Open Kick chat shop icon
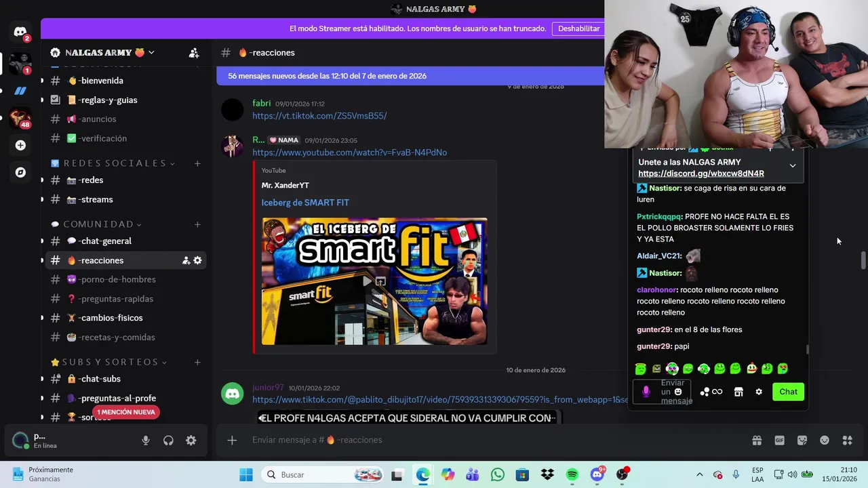The height and width of the screenshot is (488, 868). tap(738, 392)
